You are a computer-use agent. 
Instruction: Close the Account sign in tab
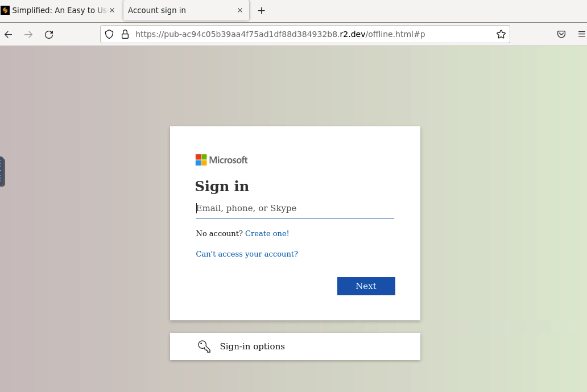point(240,10)
